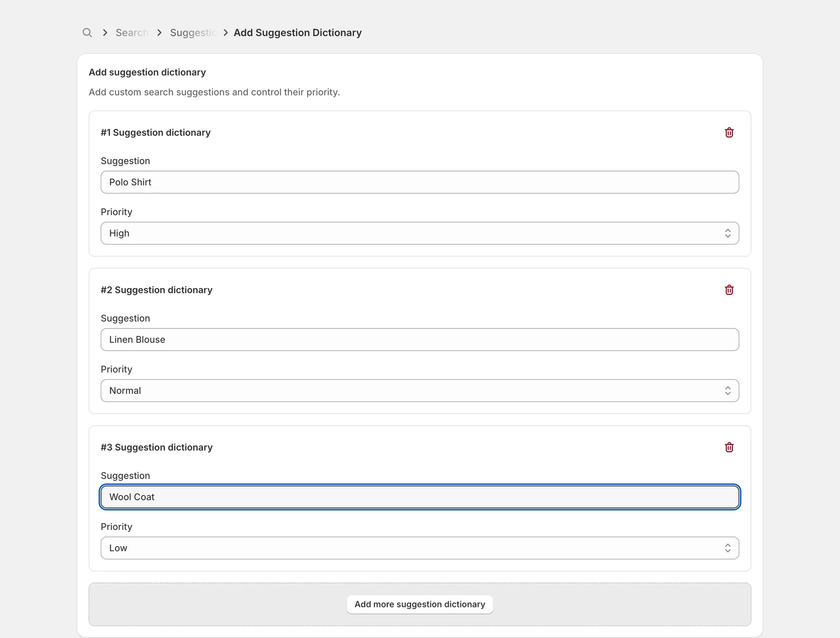Open the Search breadcrumb link
This screenshot has width=840, height=638.
coord(132,33)
